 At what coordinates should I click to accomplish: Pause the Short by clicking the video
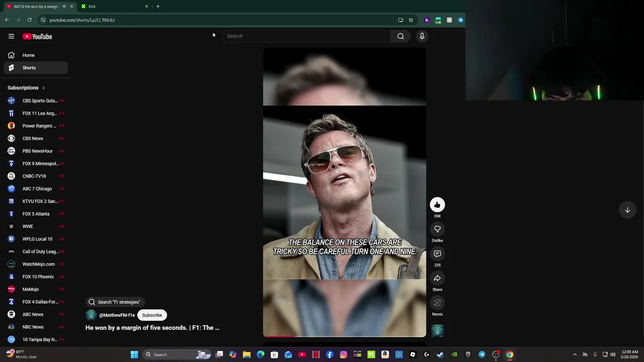(345, 192)
